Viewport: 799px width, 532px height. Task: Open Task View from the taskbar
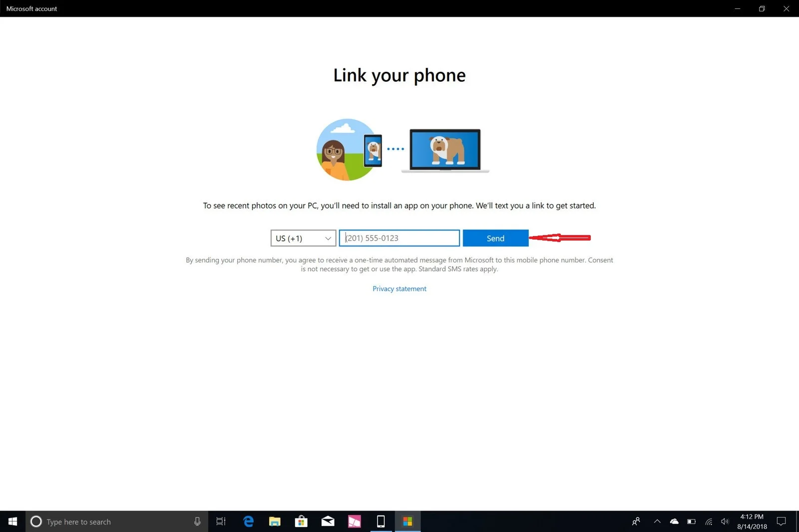pos(221,522)
